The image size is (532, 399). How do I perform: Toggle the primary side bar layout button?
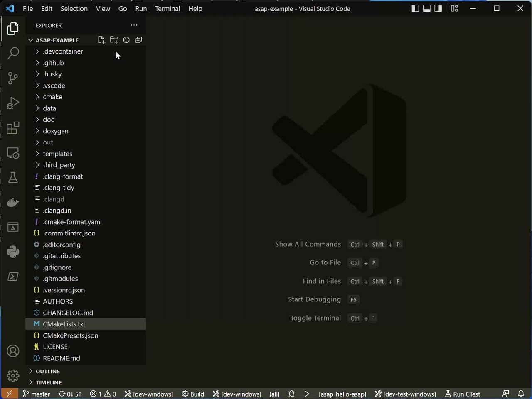point(415,8)
